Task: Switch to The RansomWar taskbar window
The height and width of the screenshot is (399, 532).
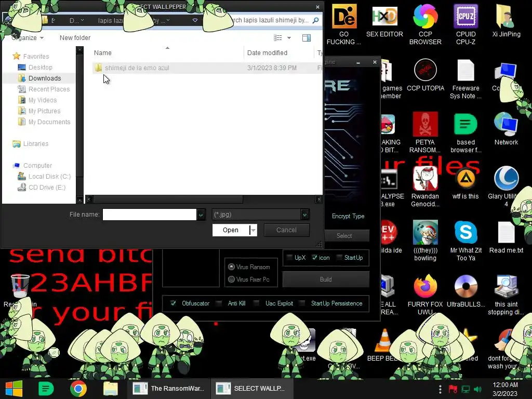Action: (x=169, y=389)
